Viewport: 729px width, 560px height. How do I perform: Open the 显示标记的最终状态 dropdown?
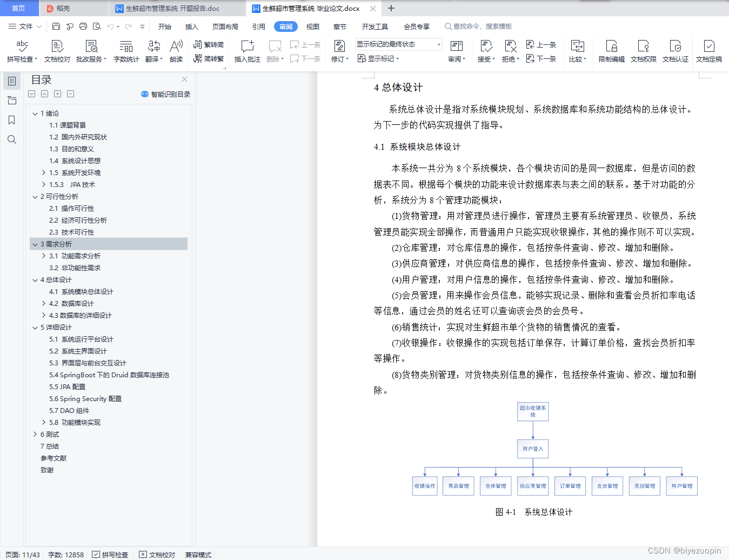point(399,44)
